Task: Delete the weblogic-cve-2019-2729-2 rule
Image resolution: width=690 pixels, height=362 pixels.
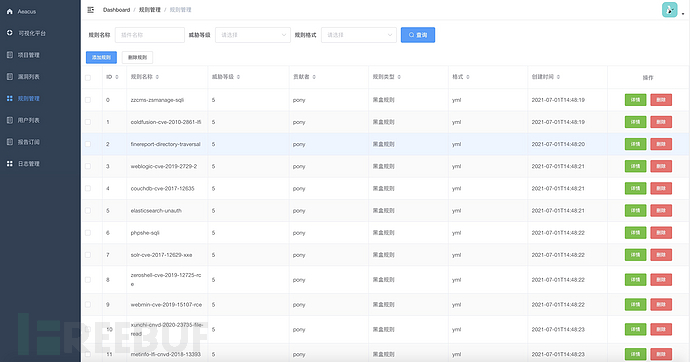Action: tap(661, 166)
